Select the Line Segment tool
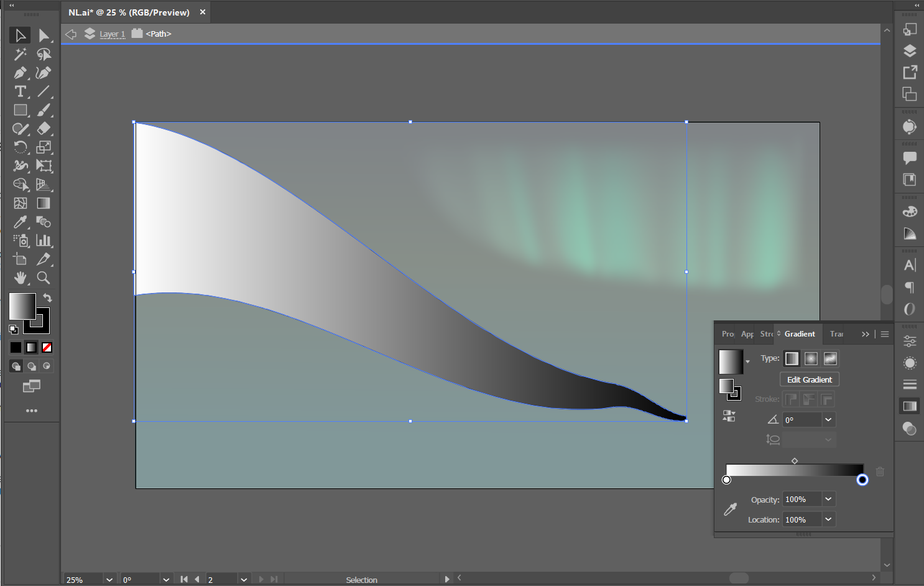 click(44, 91)
